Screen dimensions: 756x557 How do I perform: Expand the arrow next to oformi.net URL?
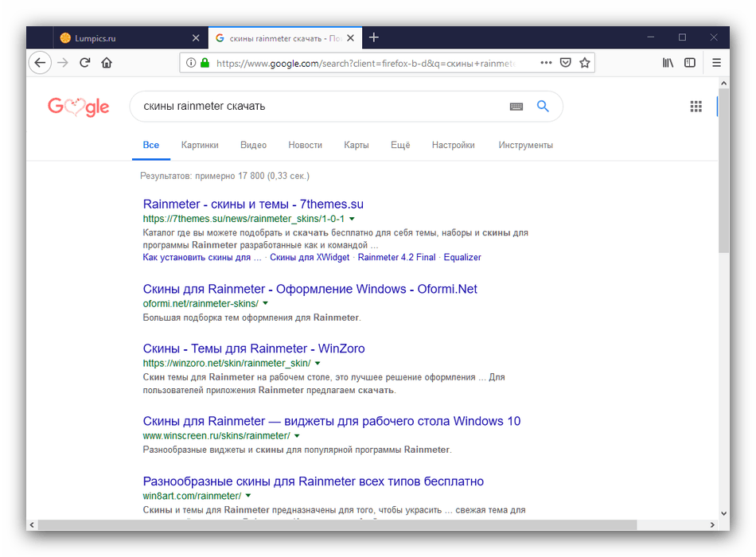click(265, 304)
